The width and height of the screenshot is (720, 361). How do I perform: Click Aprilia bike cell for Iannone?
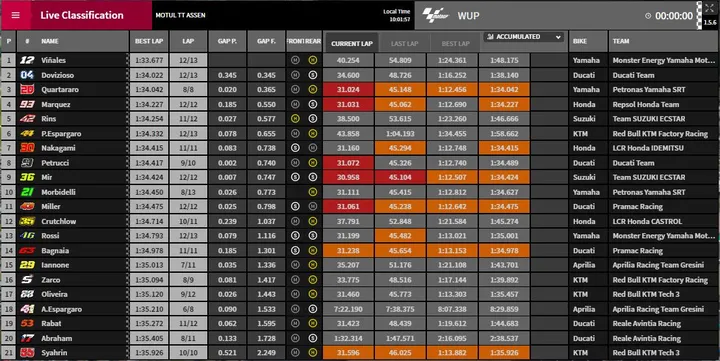tap(584, 265)
